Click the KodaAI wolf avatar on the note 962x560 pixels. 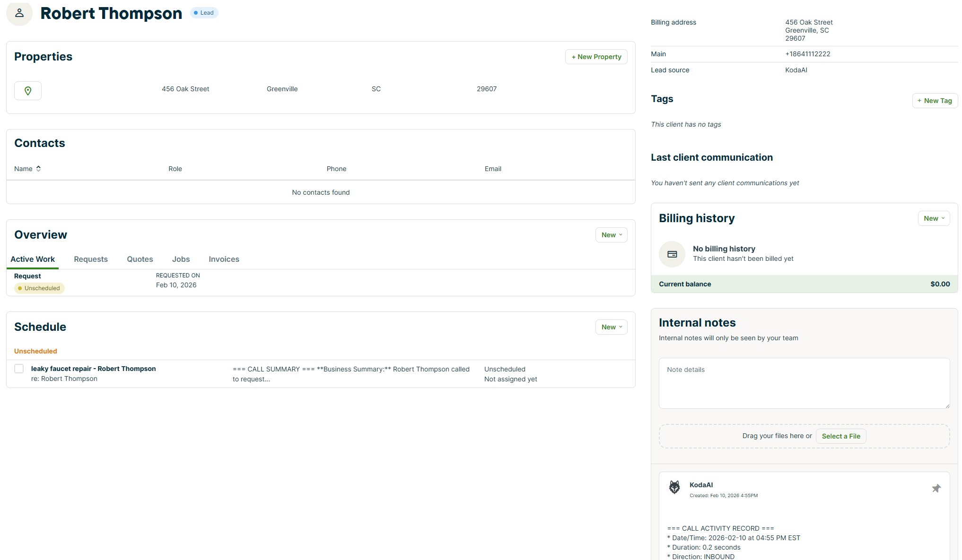pyautogui.click(x=675, y=487)
